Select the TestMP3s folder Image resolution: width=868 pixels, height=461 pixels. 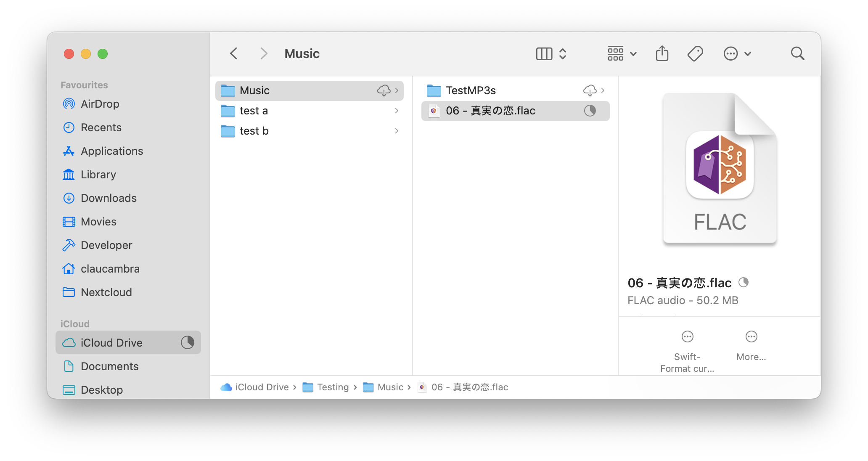point(515,90)
